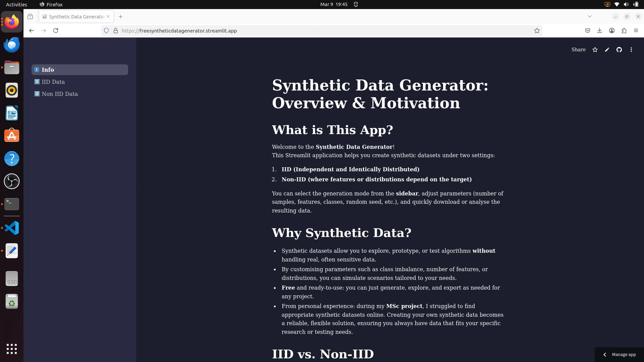Screen dimensions: 644x362
Task: Open the Firefox account icon
Action: (x=612, y=31)
